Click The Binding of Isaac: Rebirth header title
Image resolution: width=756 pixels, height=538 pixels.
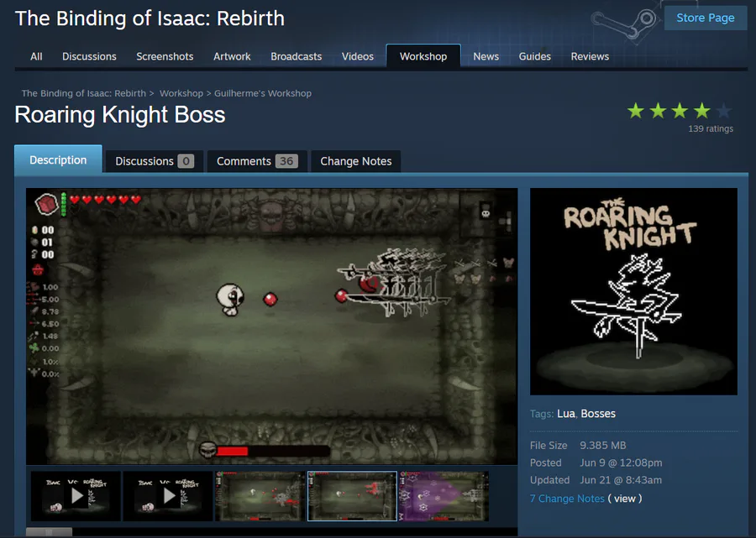[x=150, y=18]
